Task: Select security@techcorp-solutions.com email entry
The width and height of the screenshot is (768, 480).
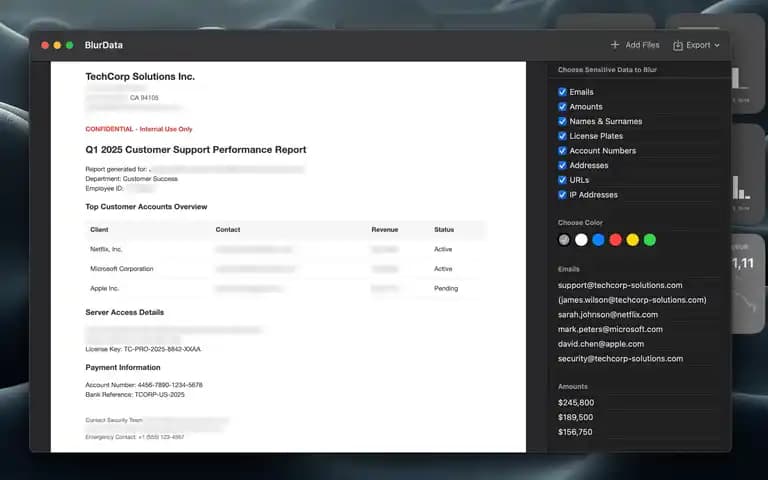Action: point(621,359)
